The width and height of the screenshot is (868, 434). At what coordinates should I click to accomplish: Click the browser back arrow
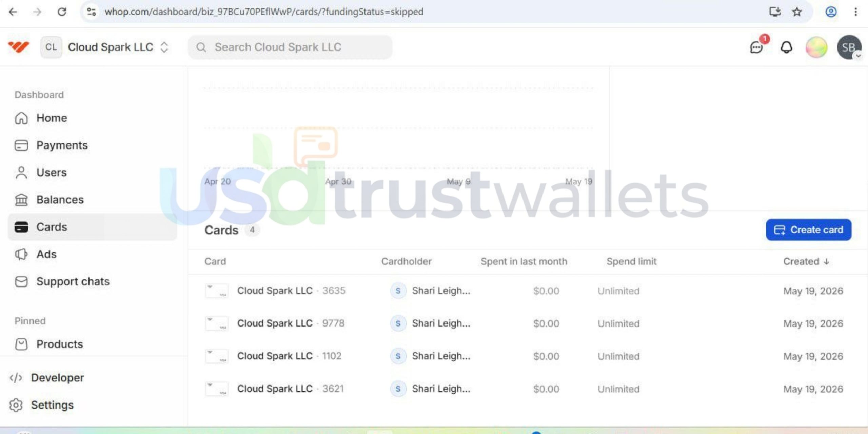tap(13, 12)
